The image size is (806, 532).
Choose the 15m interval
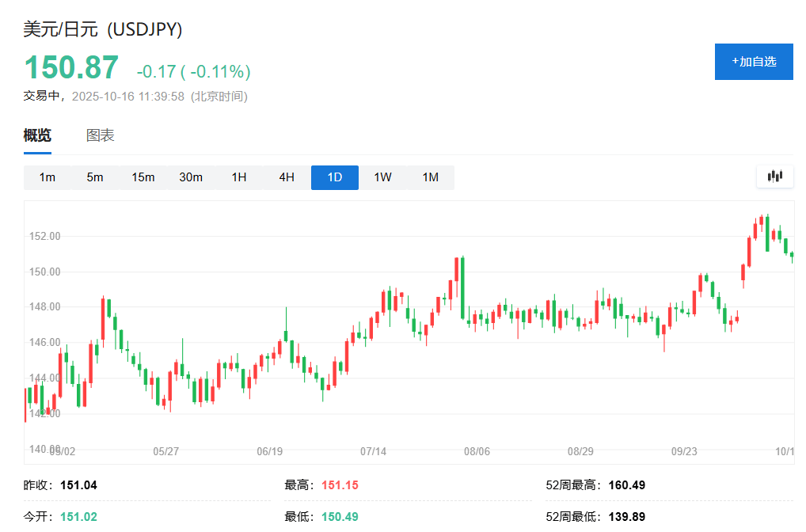tap(143, 177)
